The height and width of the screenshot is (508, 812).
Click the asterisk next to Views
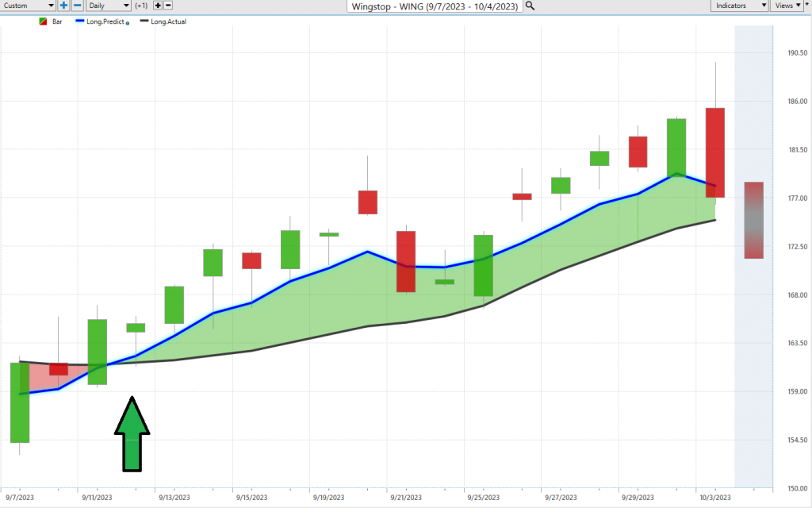pyautogui.click(x=806, y=5)
